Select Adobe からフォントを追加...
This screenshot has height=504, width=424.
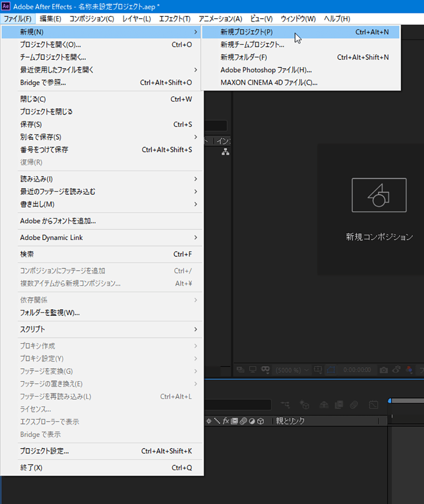tap(101, 221)
